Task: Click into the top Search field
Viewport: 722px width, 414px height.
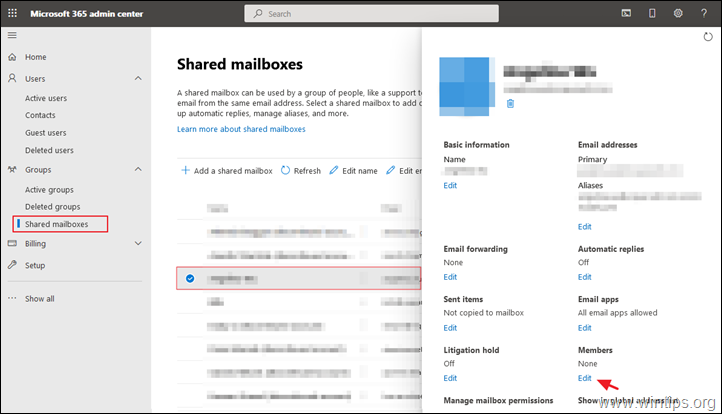Action: click(371, 14)
